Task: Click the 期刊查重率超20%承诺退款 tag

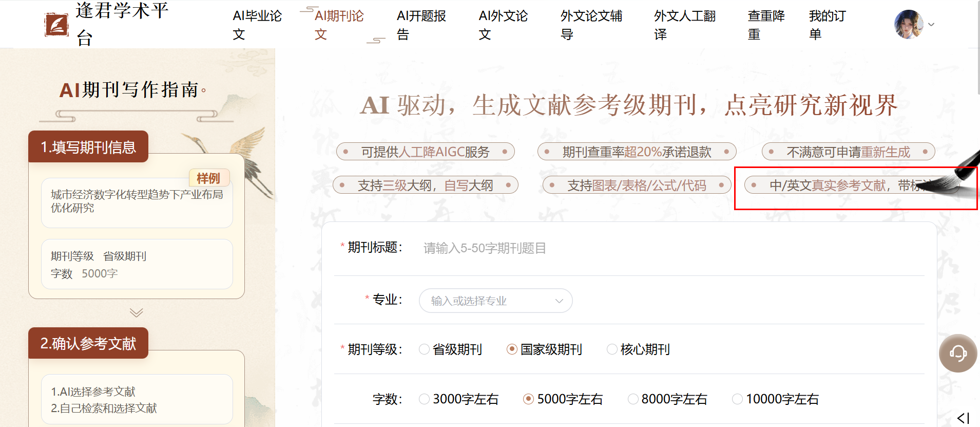Action: (x=637, y=152)
